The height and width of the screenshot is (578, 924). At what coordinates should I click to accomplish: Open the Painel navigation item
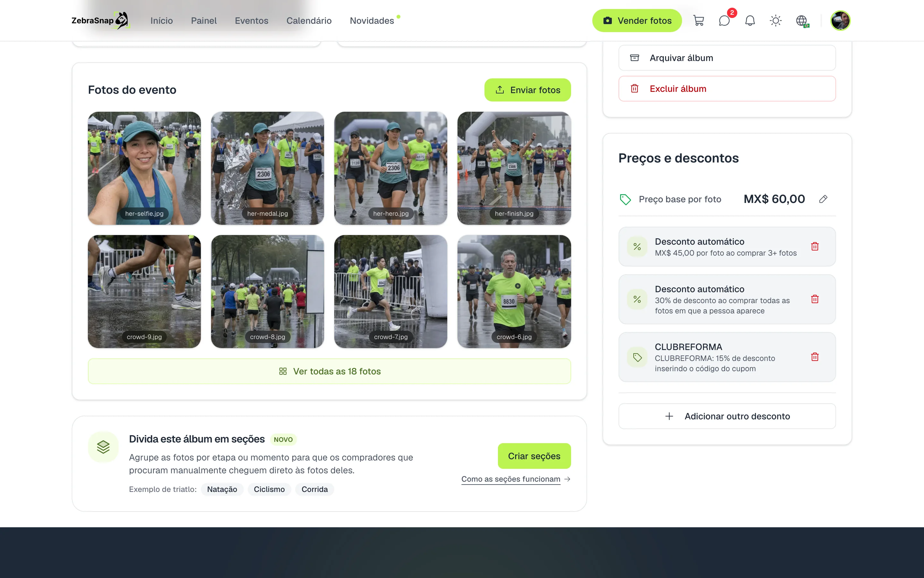tap(203, 21)
